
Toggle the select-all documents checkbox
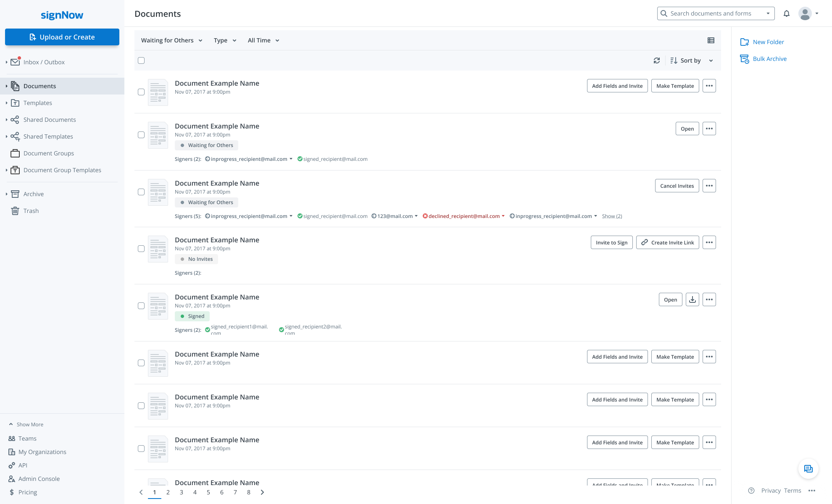[141, 60]
